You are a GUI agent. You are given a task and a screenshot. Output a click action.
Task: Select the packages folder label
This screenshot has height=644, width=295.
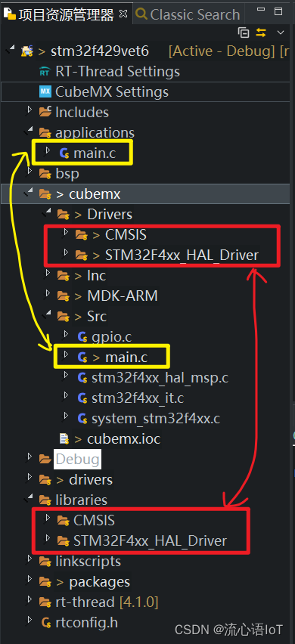point(99,582)
